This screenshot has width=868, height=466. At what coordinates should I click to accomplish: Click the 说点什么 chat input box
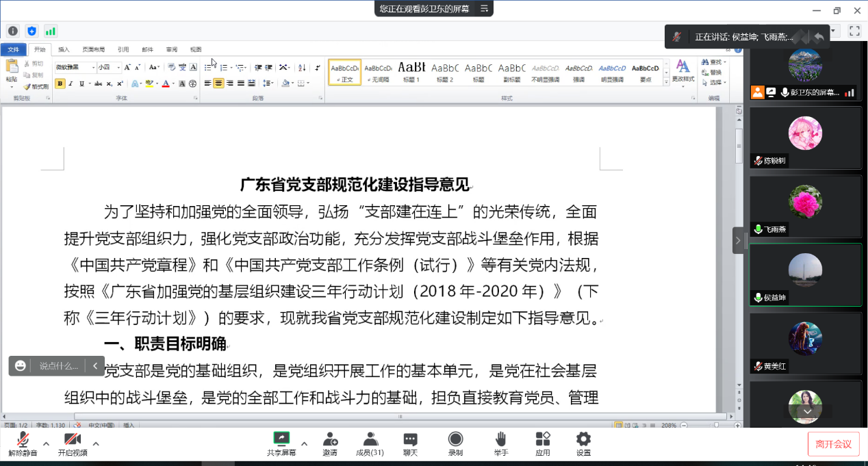(59, 366)
